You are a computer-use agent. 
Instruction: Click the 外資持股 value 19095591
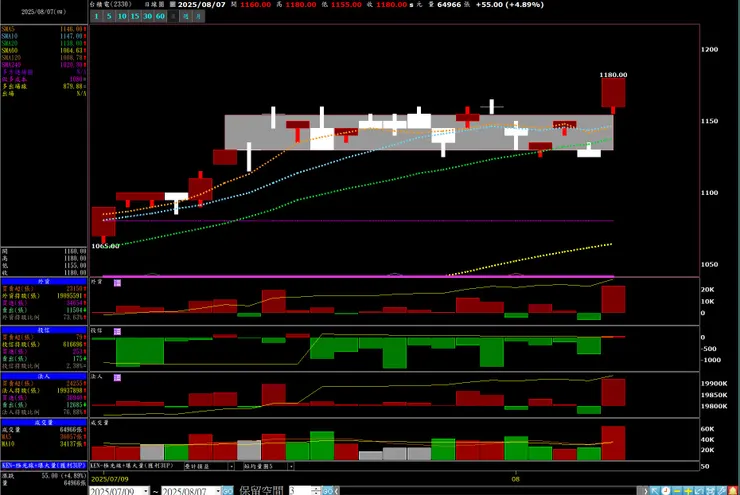click(71, 296)
